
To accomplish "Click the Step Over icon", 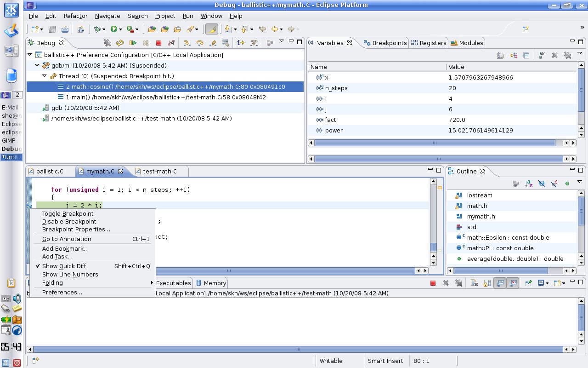I will coord(200,43).
